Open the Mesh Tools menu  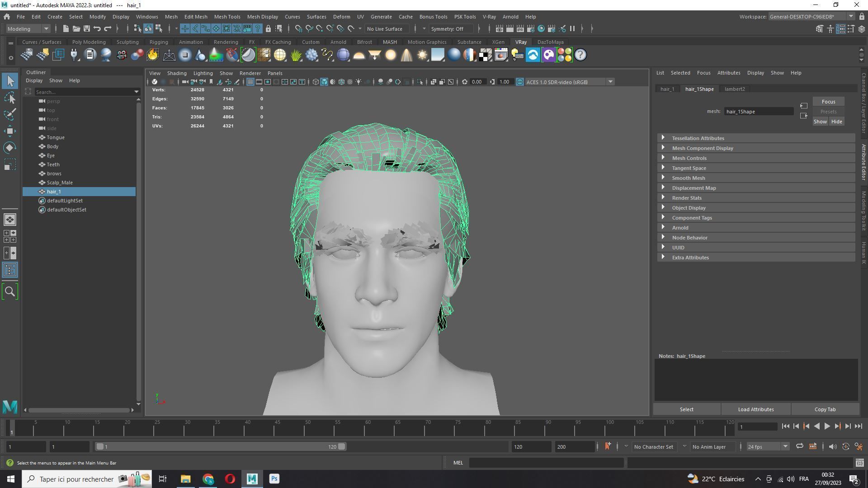pyautogui.click(x=227, y=17)
